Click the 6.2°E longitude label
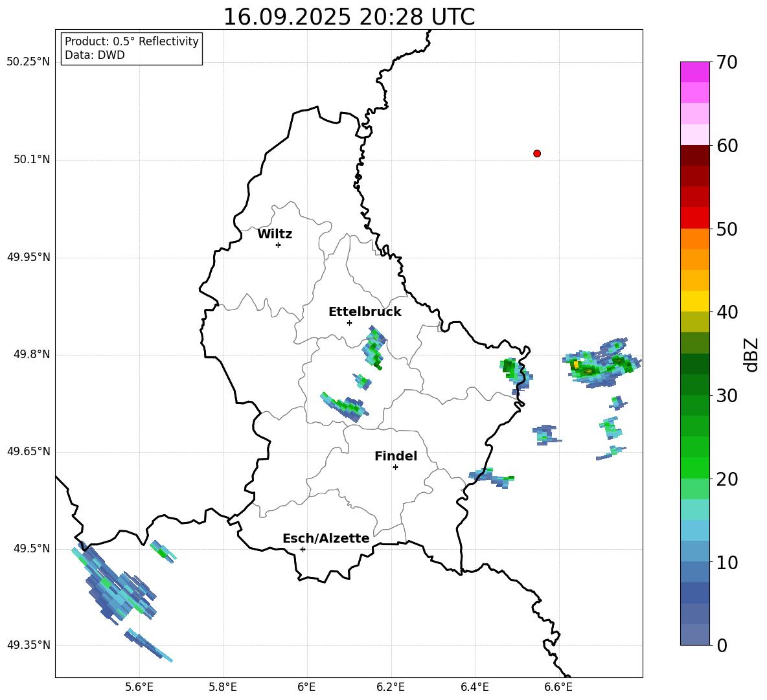767x700 pixels. pos(391,687)
